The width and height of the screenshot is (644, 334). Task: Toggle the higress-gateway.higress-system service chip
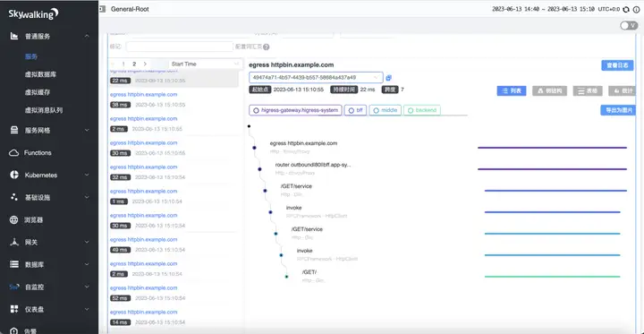click(295, 110)
